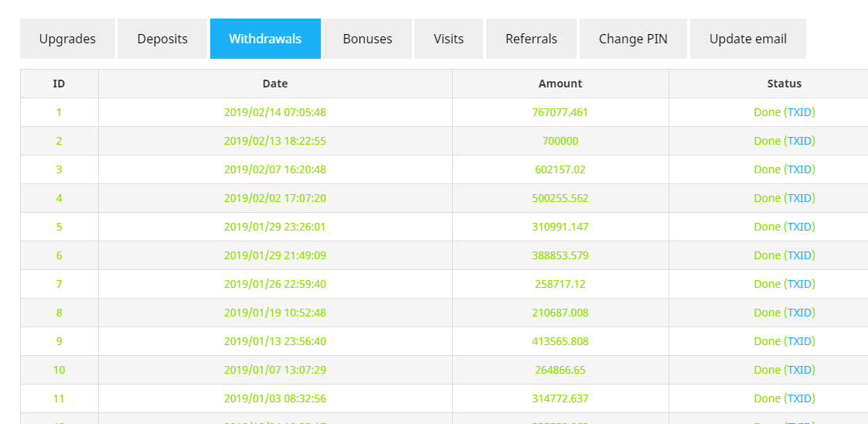Screen dimensions: 868x424
Task: Open TXID for the 258717.12 withdrawal
Action: point(799,284)
